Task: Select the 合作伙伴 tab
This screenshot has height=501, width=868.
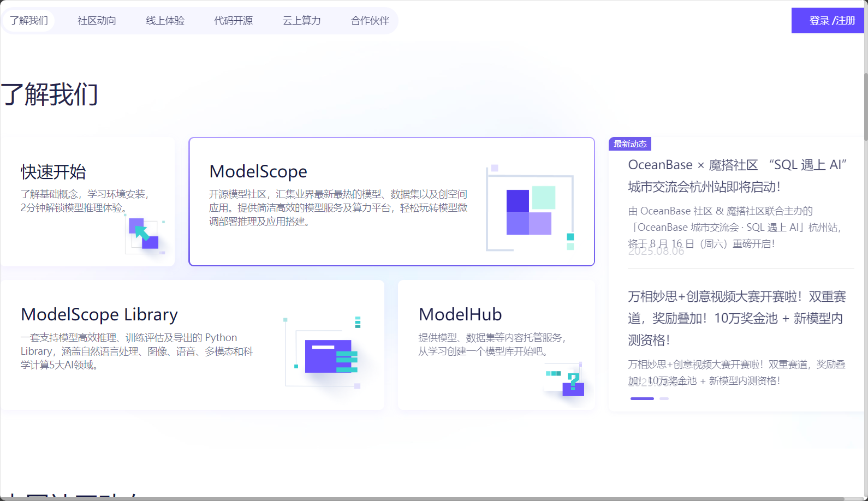Action: (370, 21)
